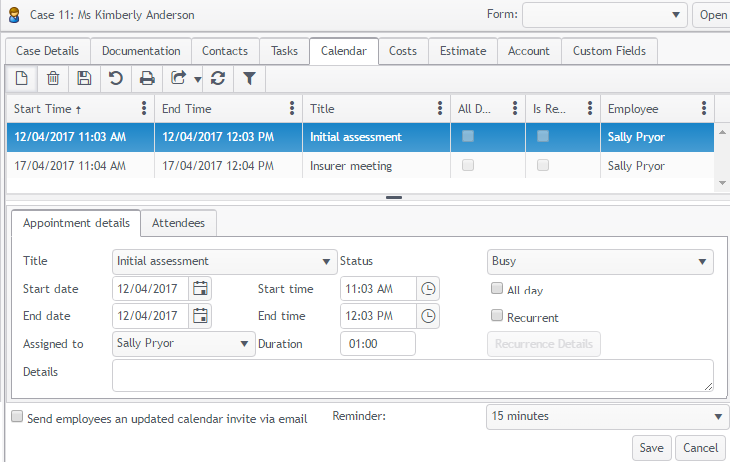This screenshot has width=730, height=462.
Task: Expand the Status dropdown showing Busy
Action: (x=599, y=262)
